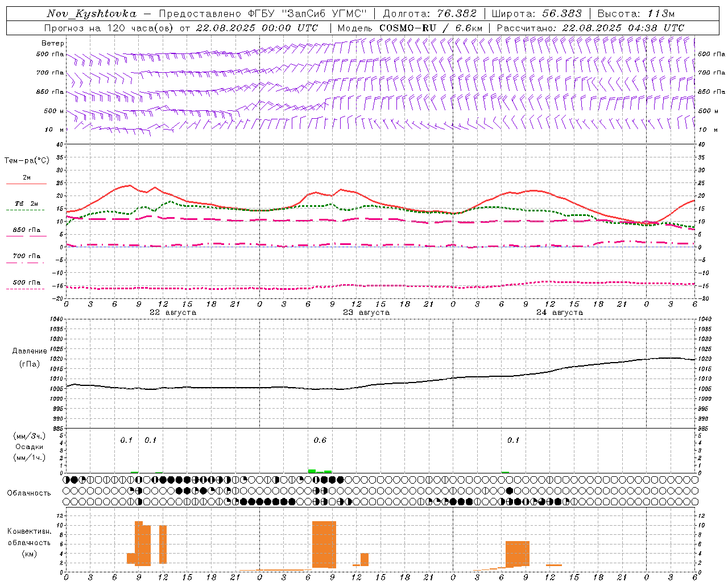Select the model label COSMO-RU / 6.6км
This screenshot has width=728, height=582.
point(431,28)
